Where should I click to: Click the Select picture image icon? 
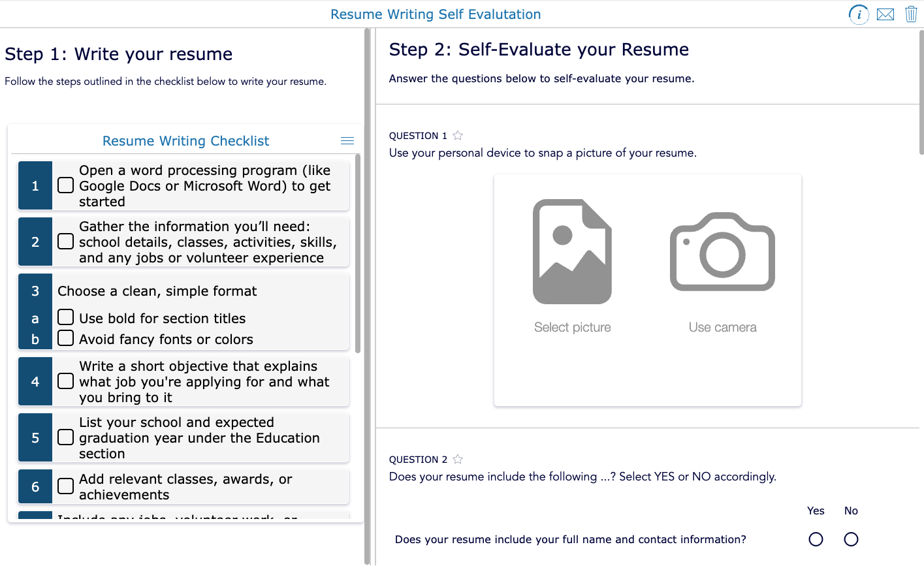tap(572, 251)
